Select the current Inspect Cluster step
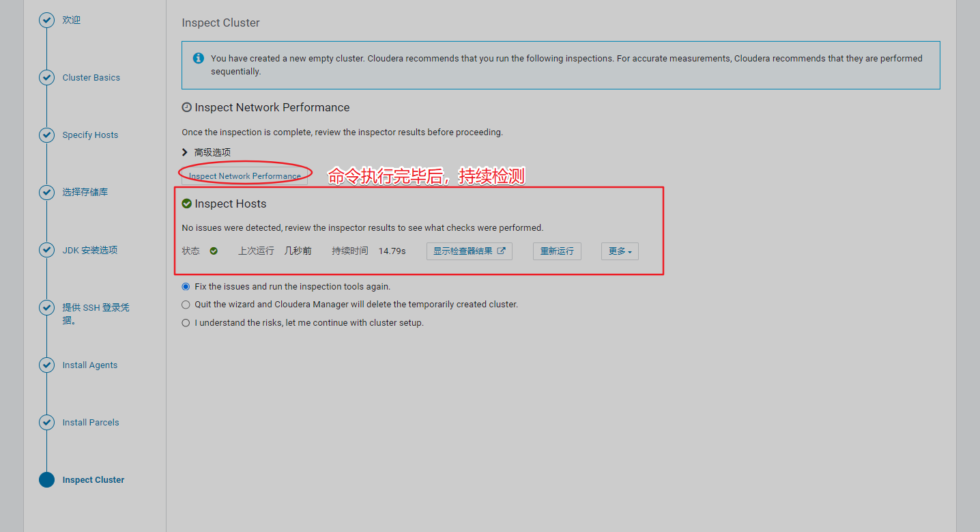The height and width of the screenshot is (532, 980). (x=93, y=480)
